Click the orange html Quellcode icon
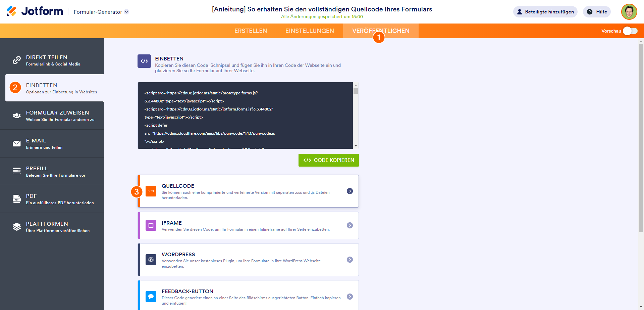The width and height of the screenshot is (644, 310). pyautogui.click(x=151, y=191)
